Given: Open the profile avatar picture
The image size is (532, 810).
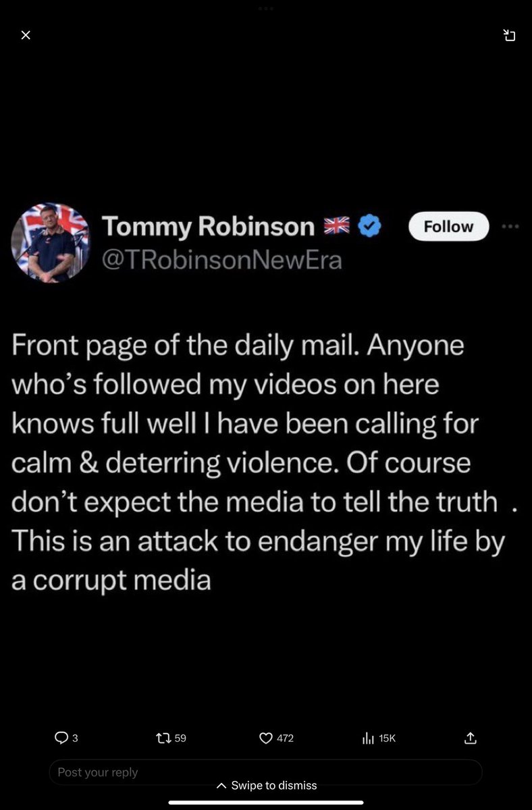Looking at the screenshot, I should [51, 242].
